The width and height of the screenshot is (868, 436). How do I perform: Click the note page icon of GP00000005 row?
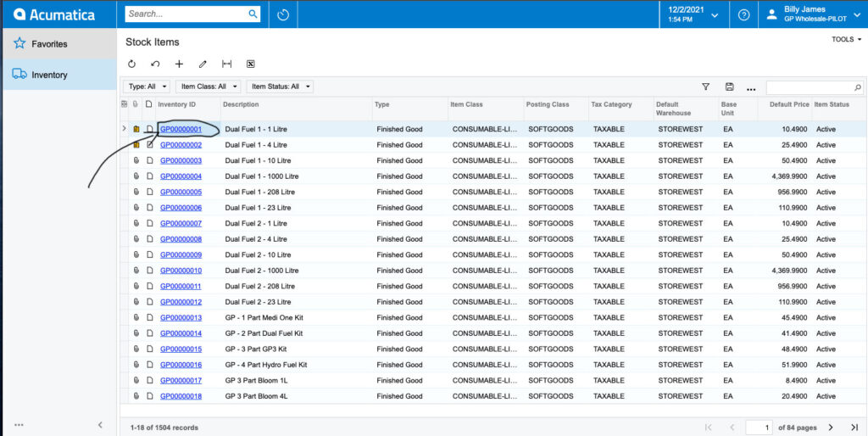pos(149,193)
